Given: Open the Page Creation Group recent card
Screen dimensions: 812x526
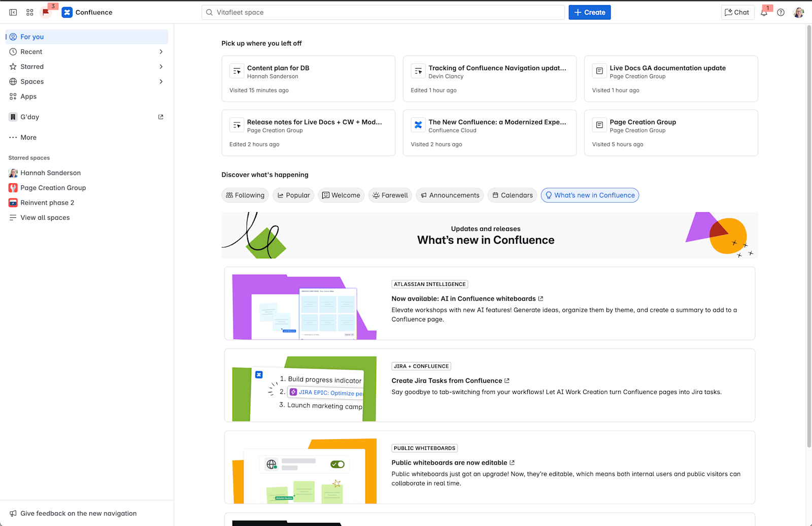Looking at the screenshot, I should coord(671,133).
